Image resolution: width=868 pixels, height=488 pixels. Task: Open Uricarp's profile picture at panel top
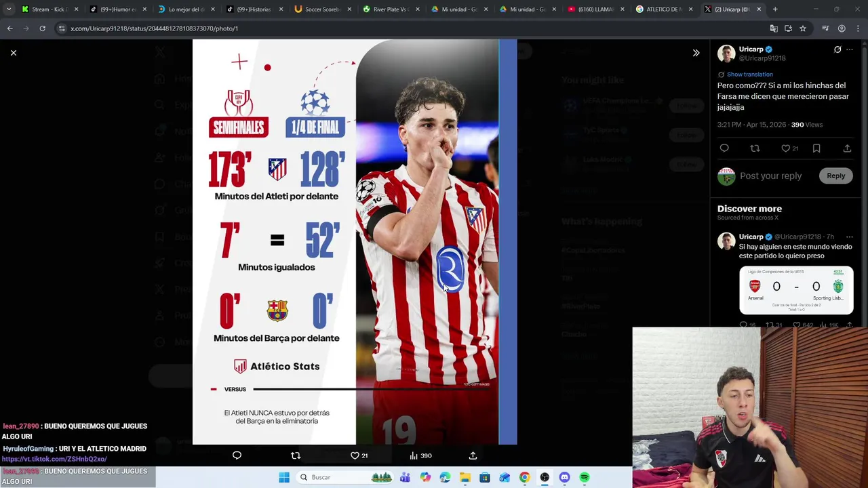[x=726, y=54]
